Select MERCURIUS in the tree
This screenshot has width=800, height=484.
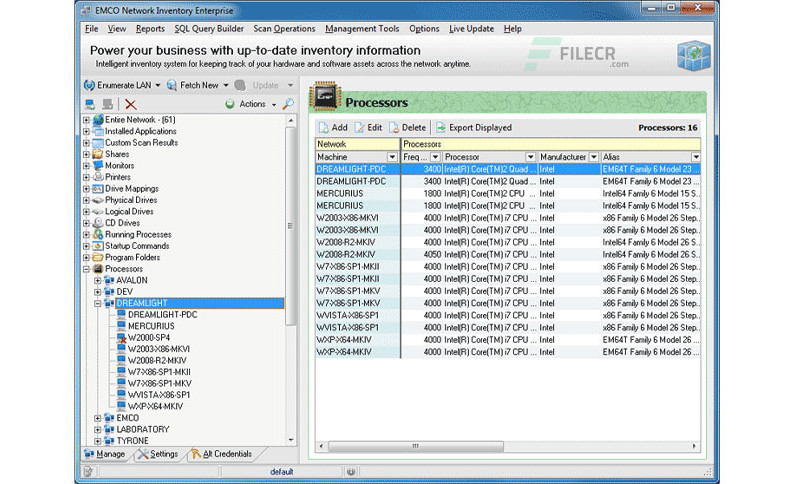click(x=151, y=326)
